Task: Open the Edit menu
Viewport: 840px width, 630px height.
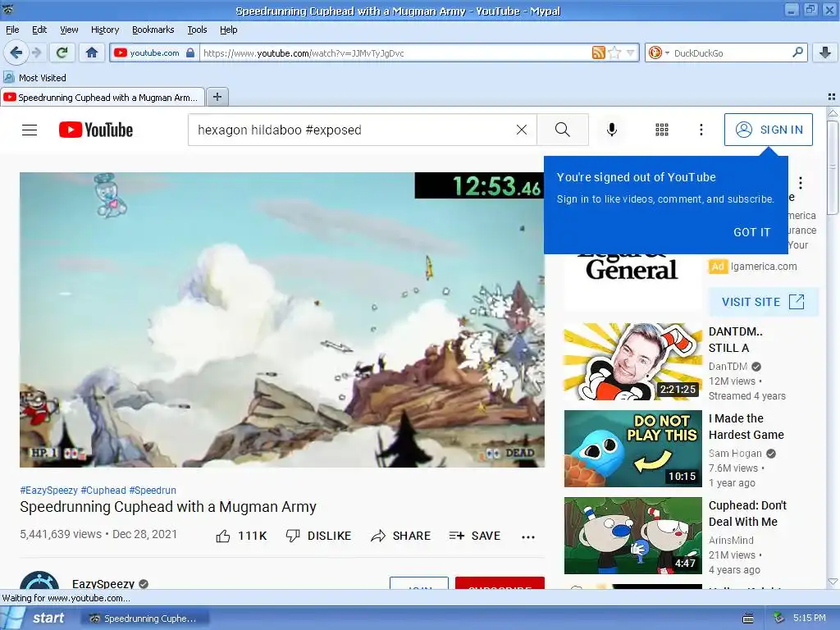Action: 39,30
